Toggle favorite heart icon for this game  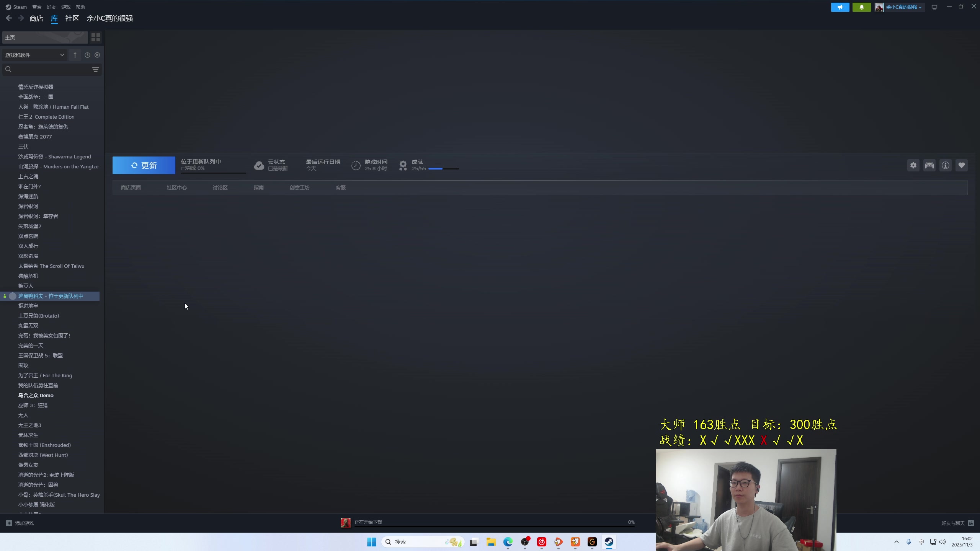coord(962,165)
